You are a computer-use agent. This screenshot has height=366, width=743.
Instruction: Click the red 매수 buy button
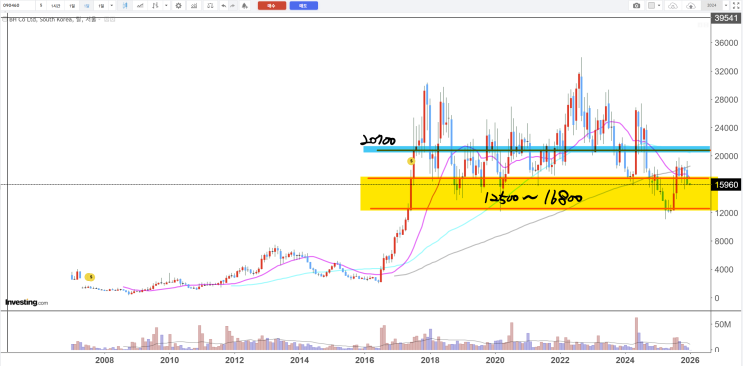coord(272,6)
